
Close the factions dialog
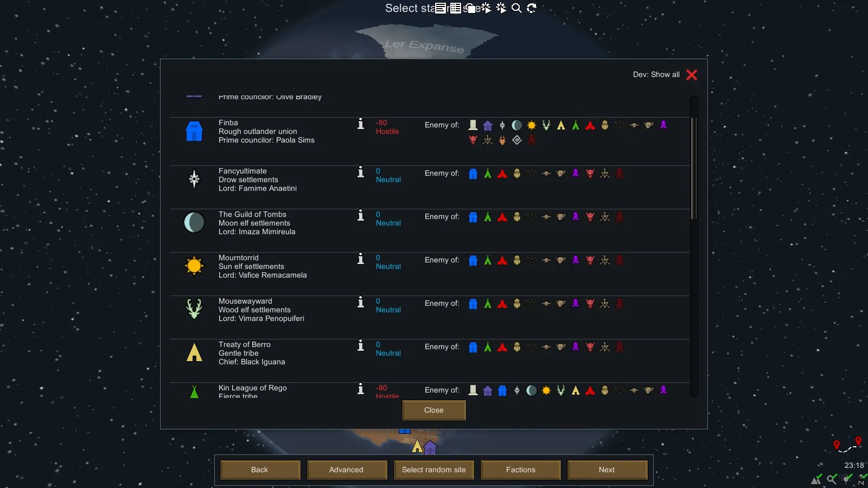pyautogui.click(x=433, y=410)
